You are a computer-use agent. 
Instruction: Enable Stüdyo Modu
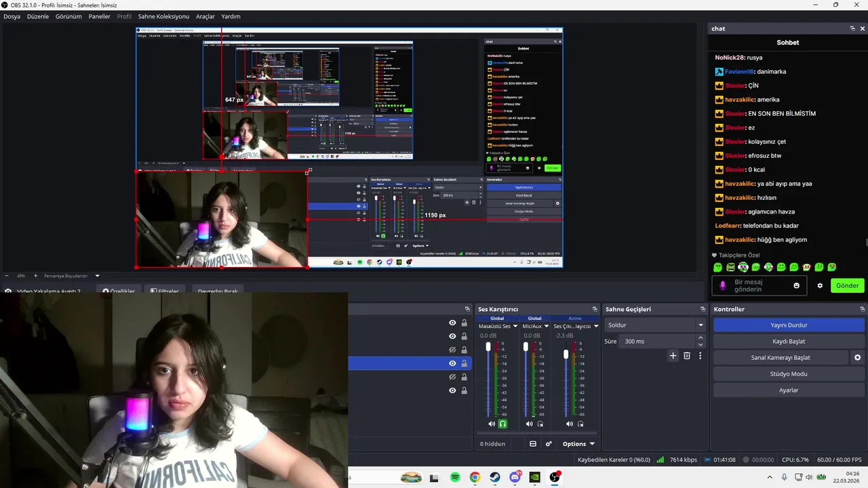[789, 374]
